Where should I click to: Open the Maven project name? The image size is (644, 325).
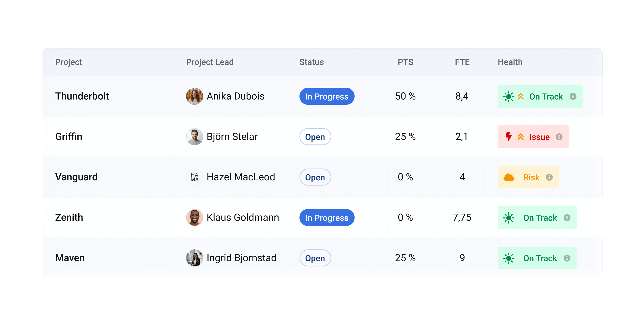pos(70,258)
